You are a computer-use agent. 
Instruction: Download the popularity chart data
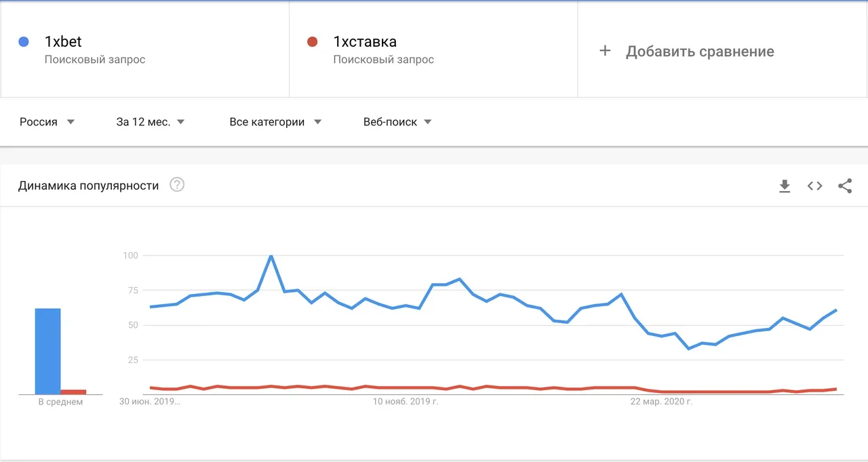pyautogui.click(x=785, y=186)
